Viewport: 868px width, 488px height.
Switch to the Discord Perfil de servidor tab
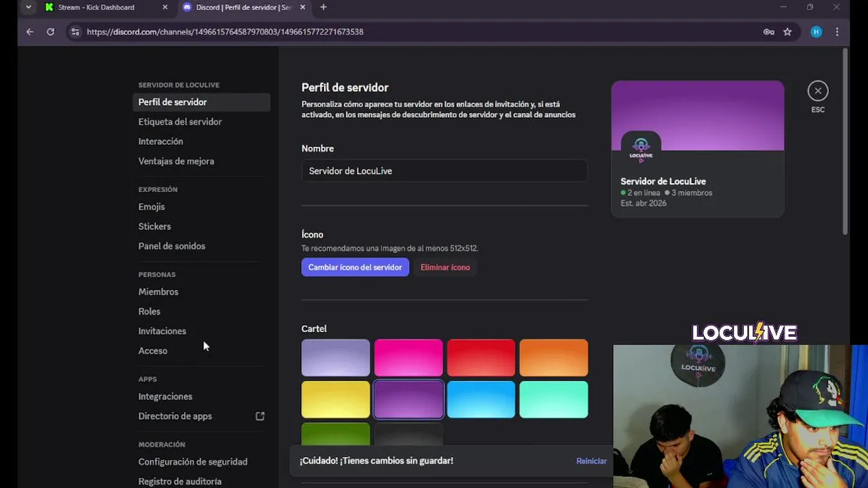[244, 7]
